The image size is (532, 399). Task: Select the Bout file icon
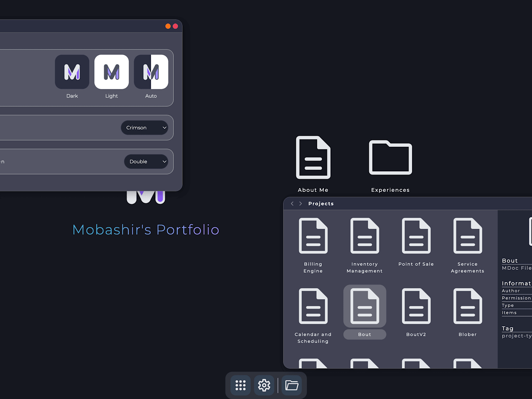(365, 306)
